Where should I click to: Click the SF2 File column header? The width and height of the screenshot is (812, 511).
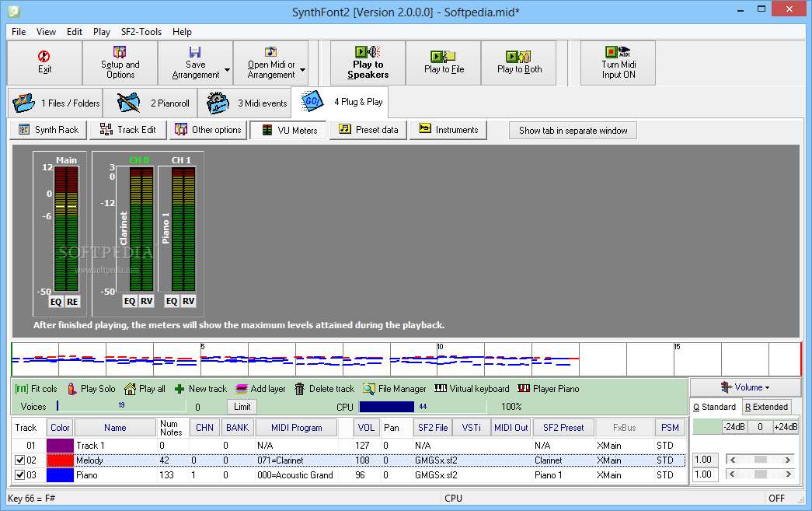433,428
